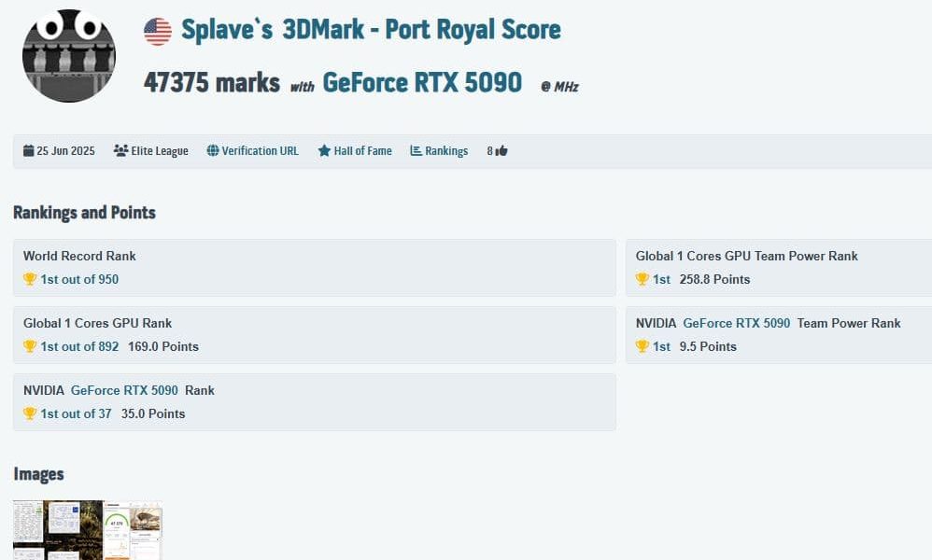Click the calendar icon beside 25 Jun 2025
932x560 pixels.
pos(29,150)
